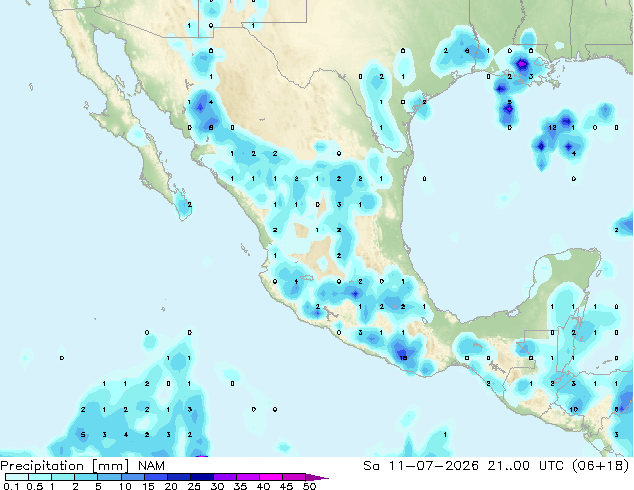Click the '12' precipitation value over the Gulf
The image size is (634, 490).
(552, 127)
